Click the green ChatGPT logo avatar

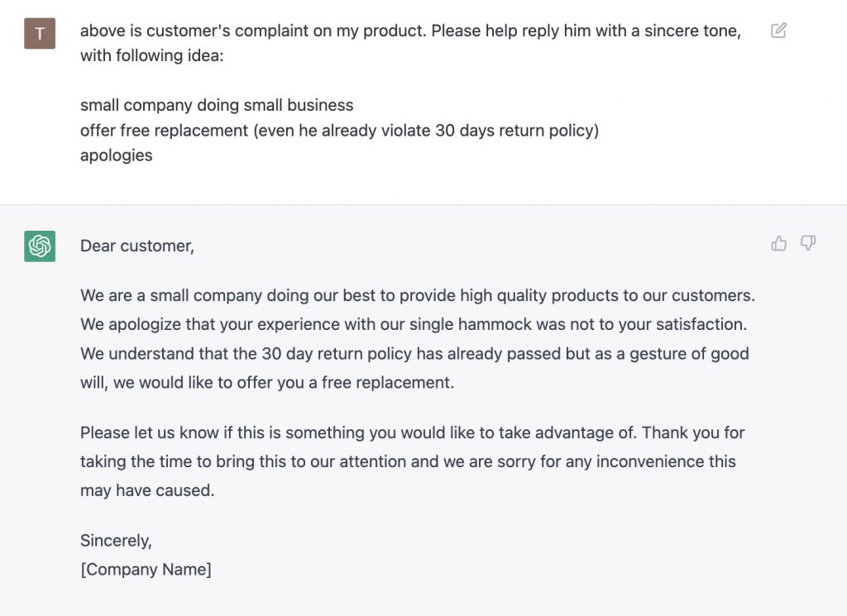pos(40,246)
